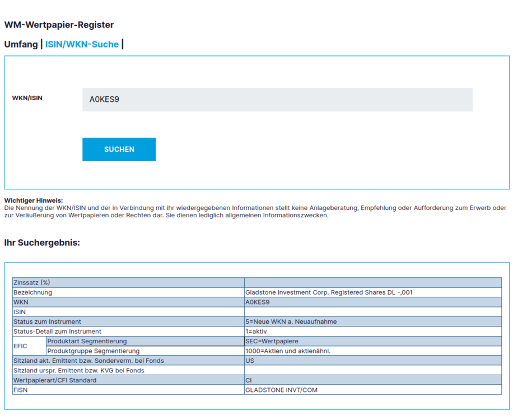Select the Produktart Segmentierung label
Image resolution: width=522 pixels, height=420 pixels.
point(87,341)
